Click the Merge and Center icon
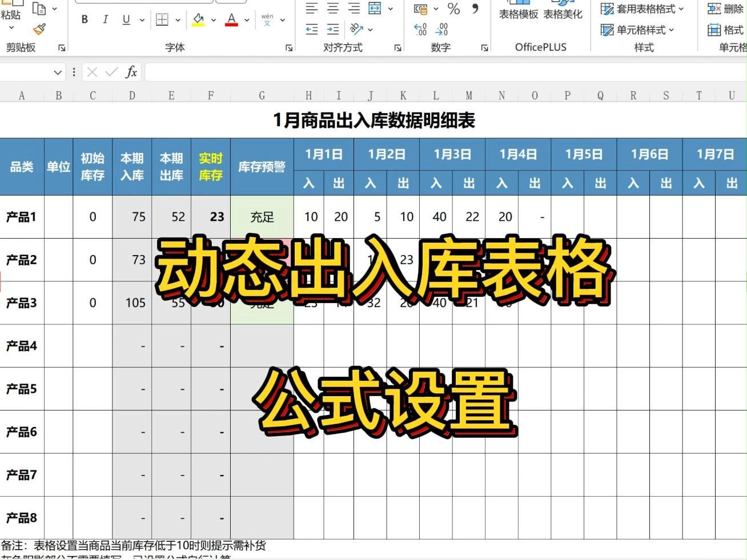Viewport: 747px width, 560px height. pyautogui.click(x=375, y=8)
